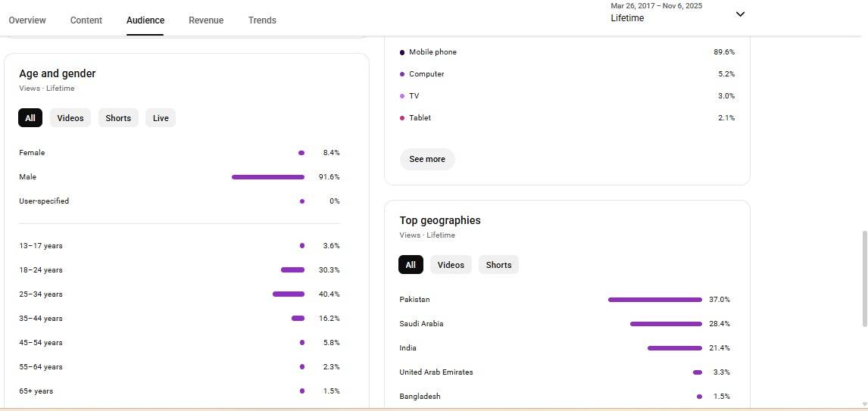Filter Age and gender by Shorts
Image resolution: width=868 pixels, height=411 pixels.
pyautogui.click(x=118, y=118)
